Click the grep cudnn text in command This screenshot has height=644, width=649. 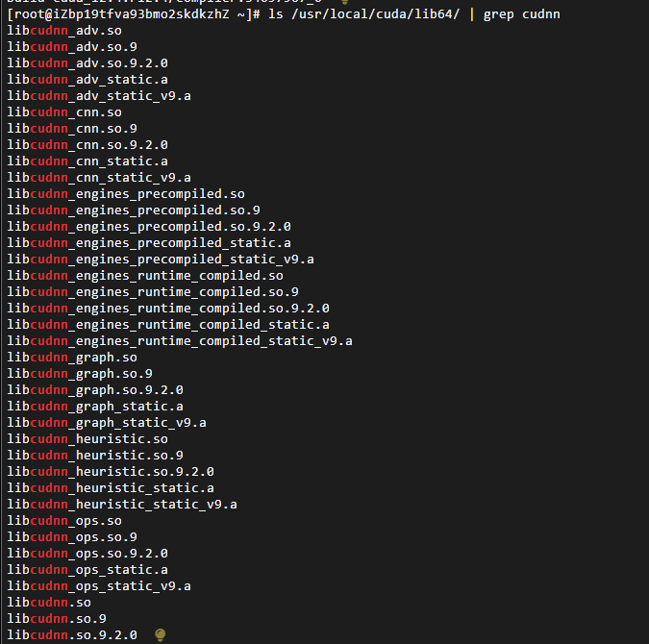pos(521,14)
